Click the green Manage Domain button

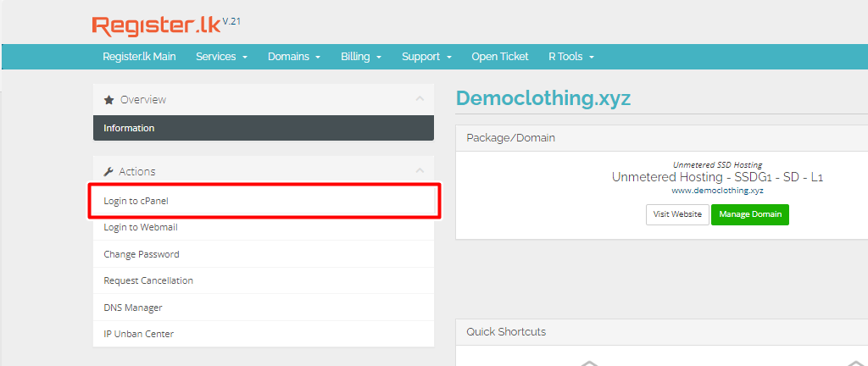point(750,214)
